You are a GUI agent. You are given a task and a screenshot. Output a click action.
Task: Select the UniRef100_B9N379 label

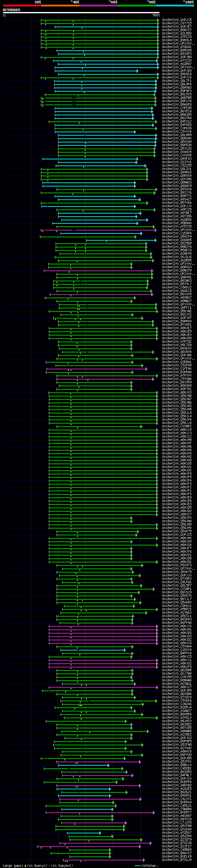[177, 271]
